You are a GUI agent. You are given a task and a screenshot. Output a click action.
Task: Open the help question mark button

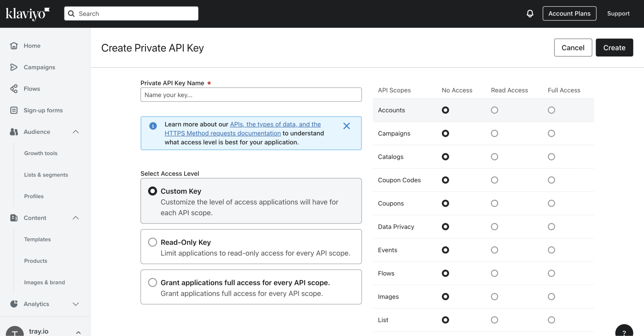point(624,332)
